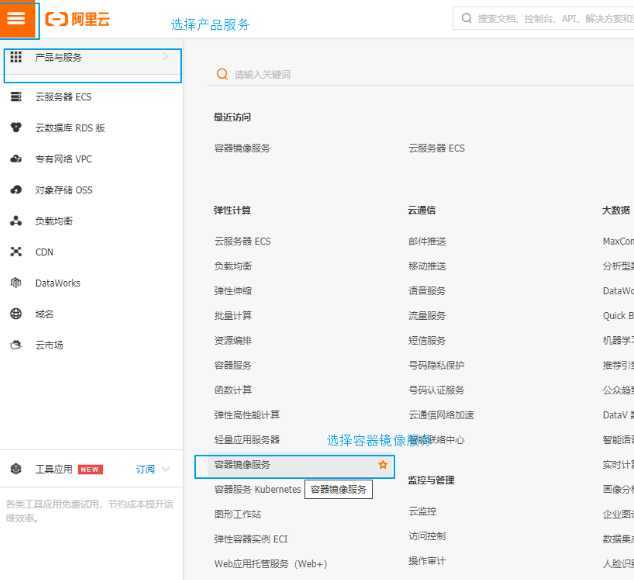Open 移动推送 product link
The width and height of the screenshot is (634, 580).
tap(427, 266)
